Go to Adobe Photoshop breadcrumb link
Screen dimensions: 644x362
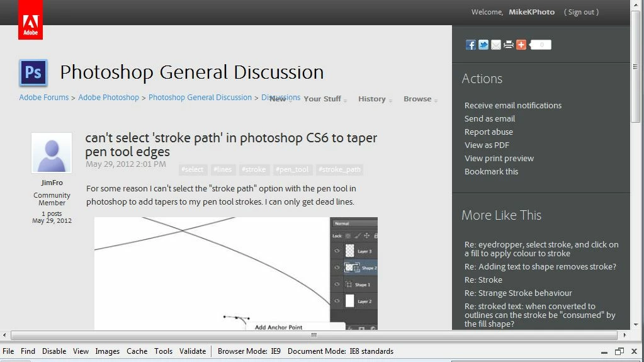point(109,98)
